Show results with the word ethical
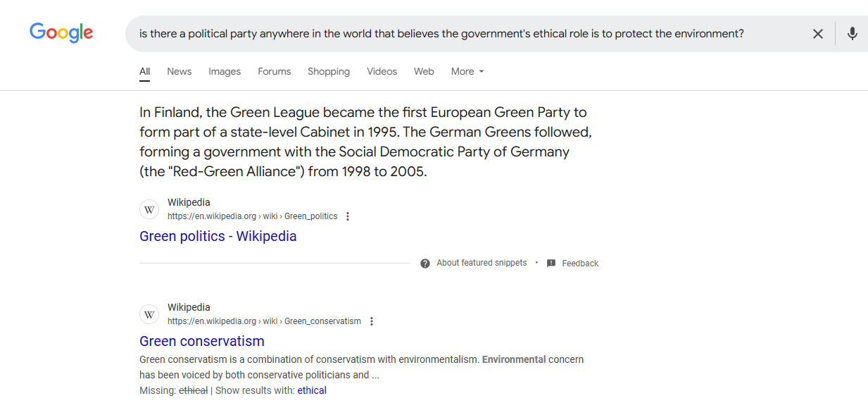868x415 pixels. click(312, 390)
